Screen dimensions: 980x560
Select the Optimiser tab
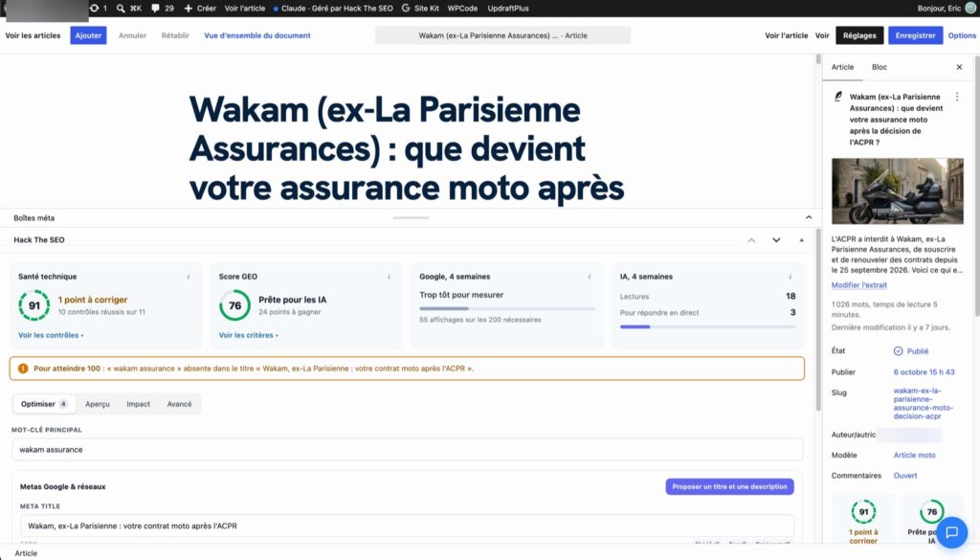44,404
